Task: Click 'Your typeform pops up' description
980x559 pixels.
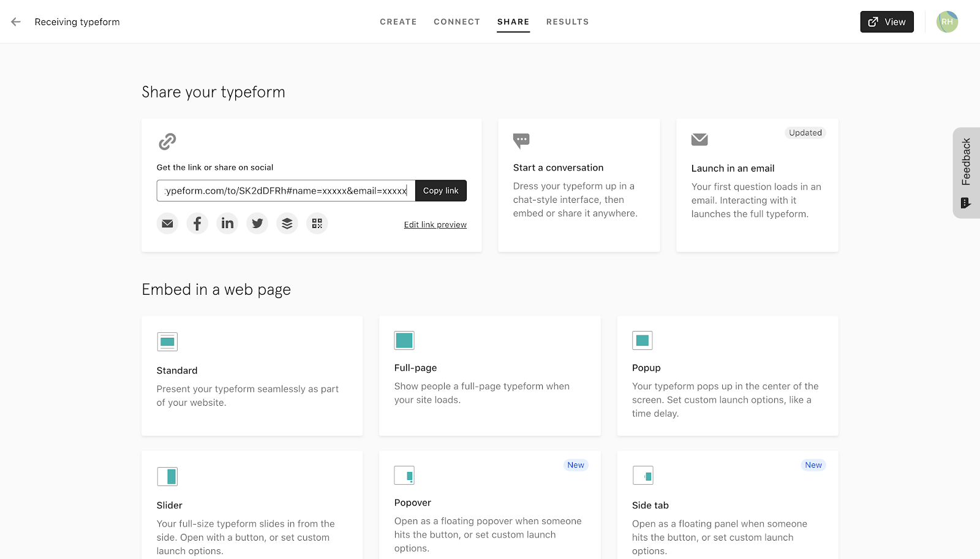Action: pyautogui.click(x=725, y=400)
